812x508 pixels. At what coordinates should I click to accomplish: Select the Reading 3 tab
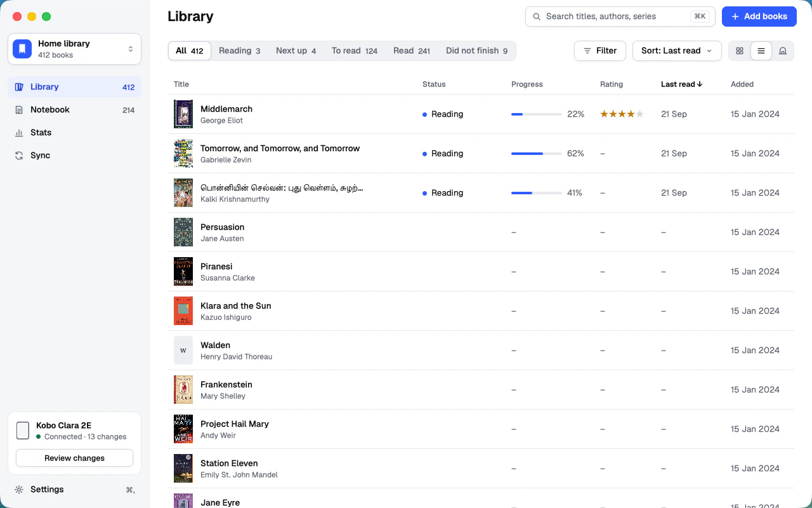[240, 51]
